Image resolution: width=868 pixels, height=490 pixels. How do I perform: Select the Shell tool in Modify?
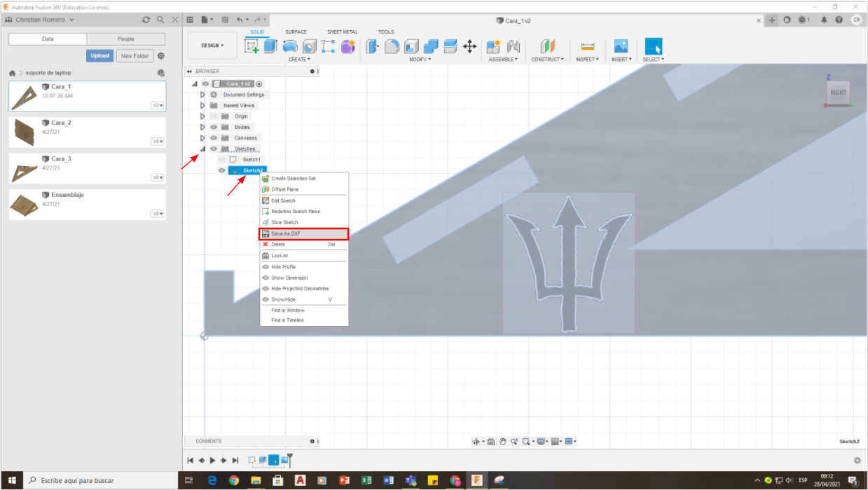(411, 46)
